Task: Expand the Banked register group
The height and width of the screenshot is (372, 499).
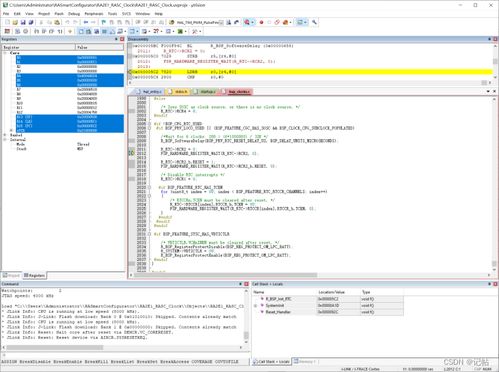Action: 5,135
